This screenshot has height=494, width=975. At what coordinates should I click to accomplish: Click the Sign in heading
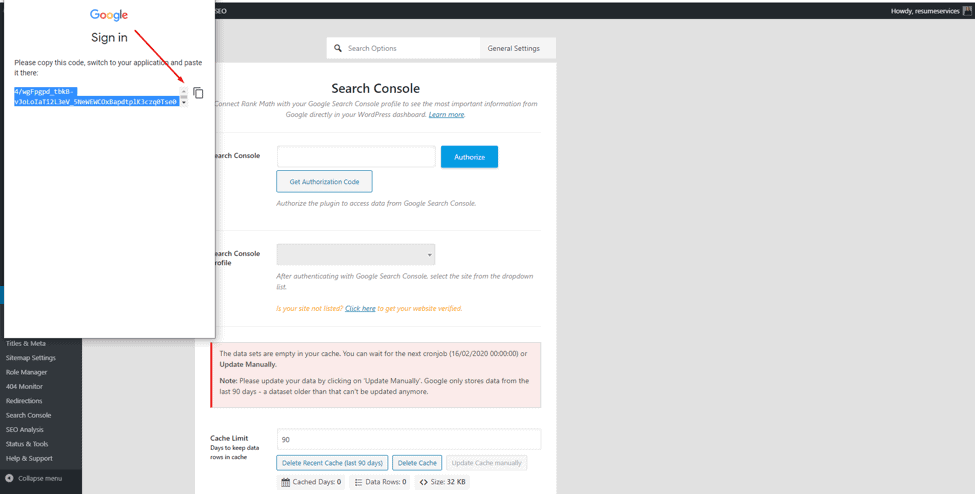[x=109, y=37]
